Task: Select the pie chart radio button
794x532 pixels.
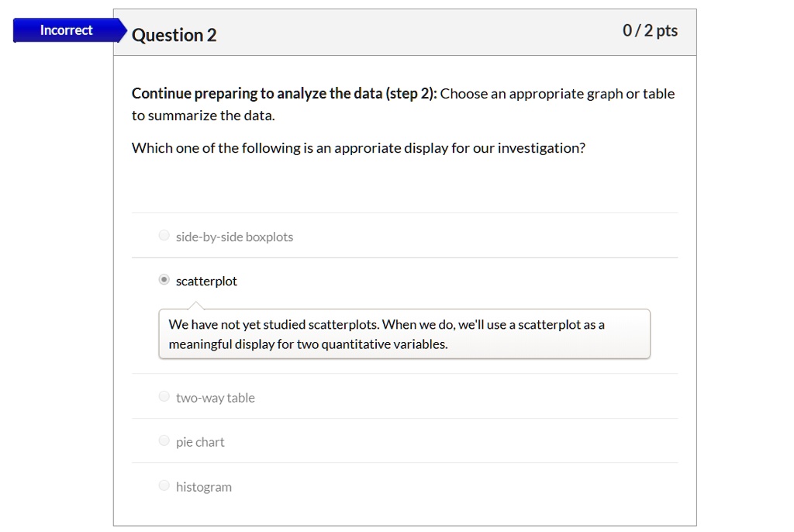Action: coord(164,440)
